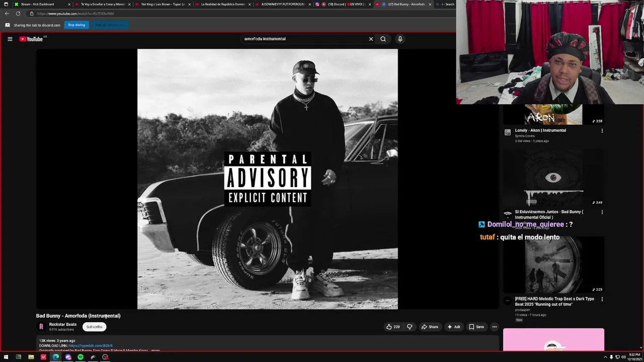Open the volume speaker tray icon
The image size is (644, 362).
click(x=623, y=357)
